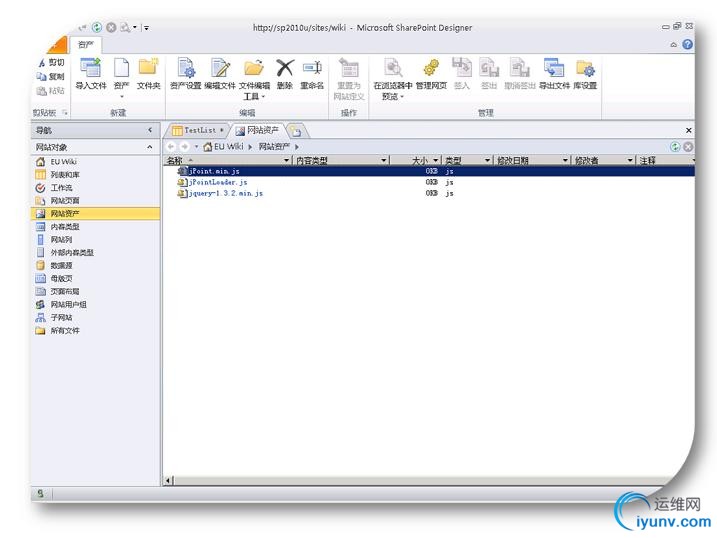Click the 管理网页 gears icon
The width and height of the screenshot is (717, 538).
[x=431, y=73]
